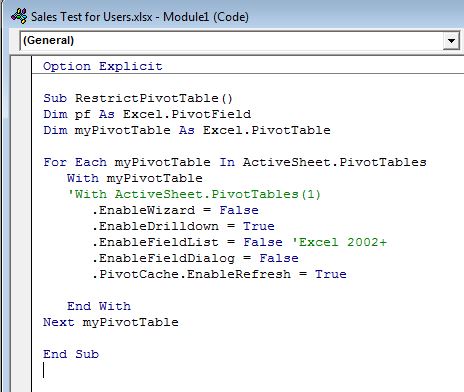Click the 'End With' line
Screen dimensions: 464x392
99,306
